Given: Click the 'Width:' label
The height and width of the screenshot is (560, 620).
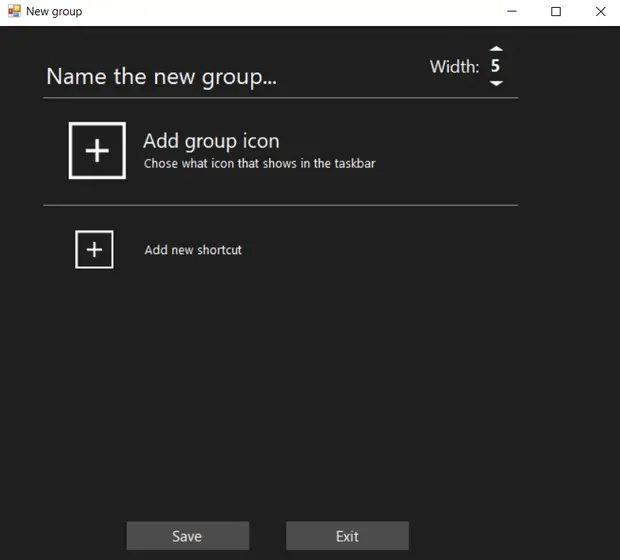Looking at the screenshot, I should tap(454, 66).
